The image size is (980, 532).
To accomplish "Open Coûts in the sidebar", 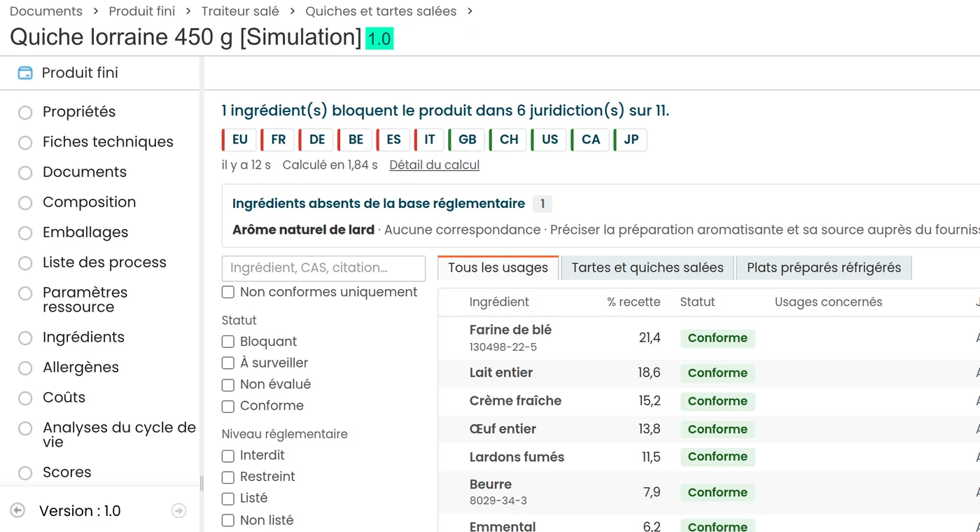I will pyautogui.click(x=64, y=398).
